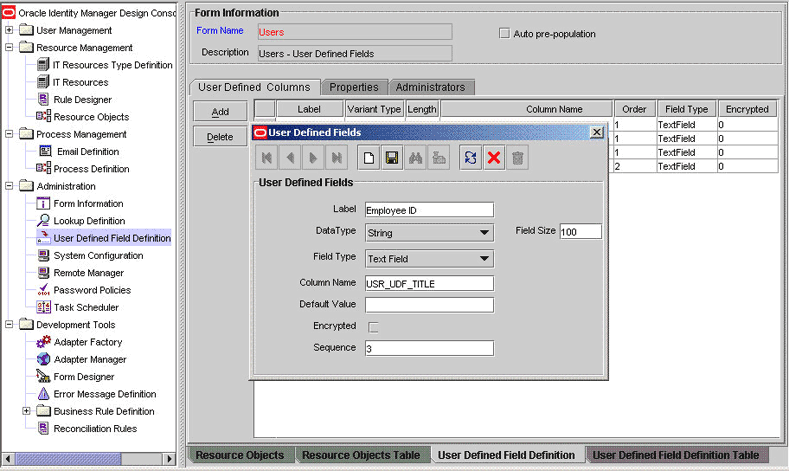
Task: Save the user defined field
Action: 392,158
